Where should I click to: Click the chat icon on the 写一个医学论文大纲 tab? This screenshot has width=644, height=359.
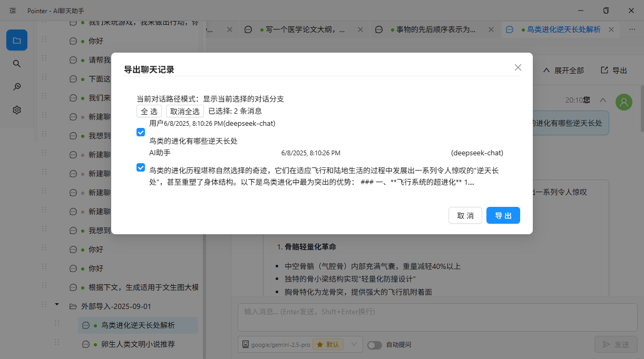coord(248,29)
